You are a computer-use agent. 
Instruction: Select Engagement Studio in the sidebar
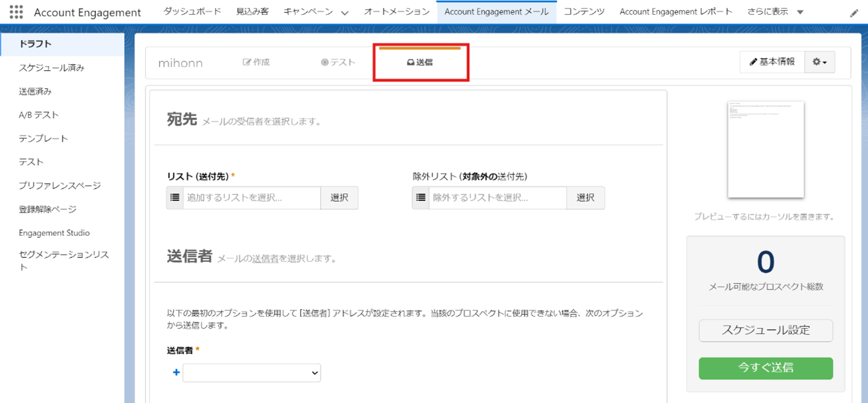click(54, 233)
